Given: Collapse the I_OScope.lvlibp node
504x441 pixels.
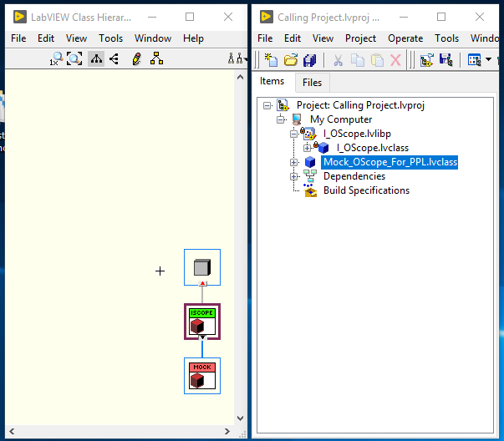Looking at the screenshot, I should pos(293,134).
